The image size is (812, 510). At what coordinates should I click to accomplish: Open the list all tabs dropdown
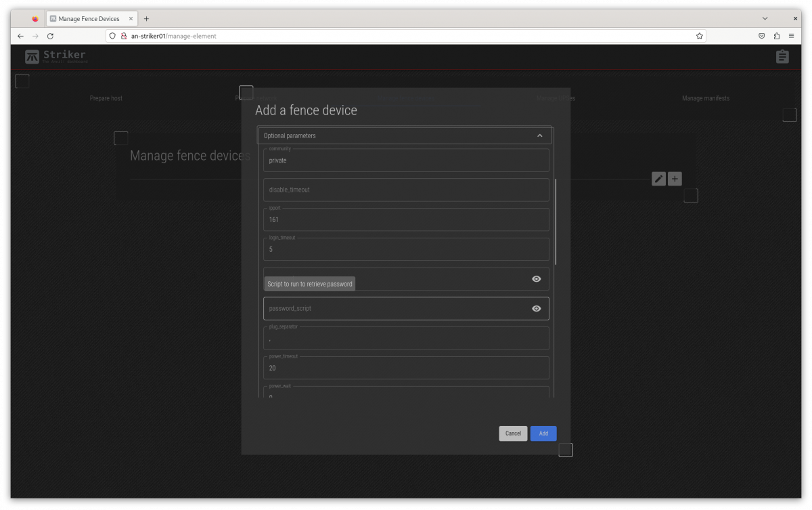(x=765, y=18)
